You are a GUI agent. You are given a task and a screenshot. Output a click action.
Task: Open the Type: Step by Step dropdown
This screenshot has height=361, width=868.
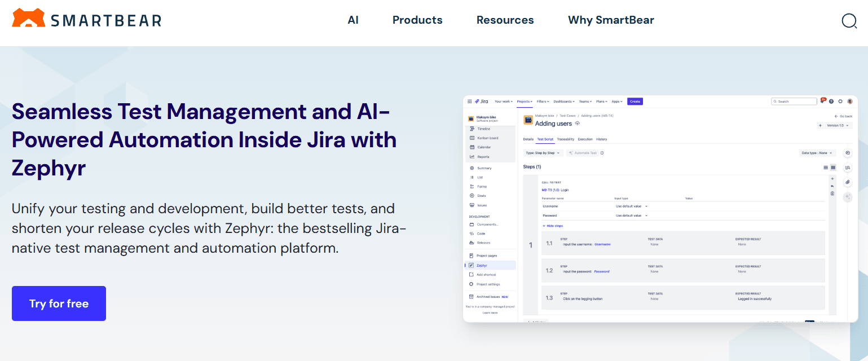543,153
